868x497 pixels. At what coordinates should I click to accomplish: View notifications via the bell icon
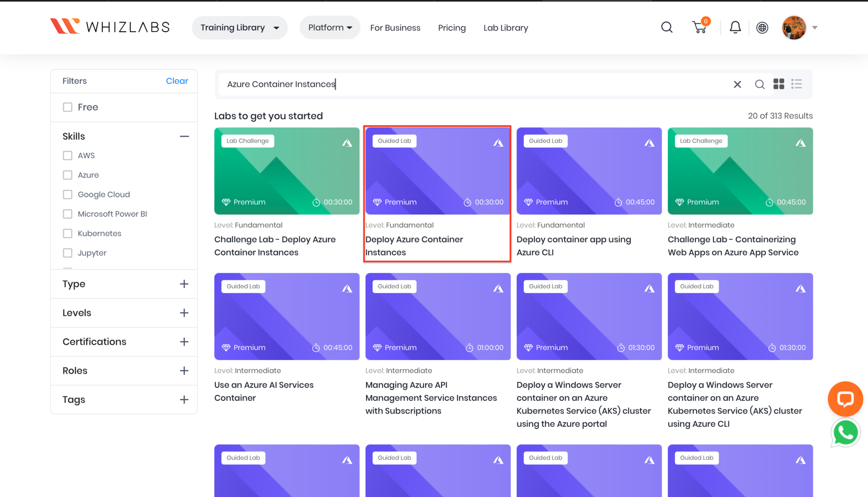pyautogui.click(x=735, y=27)
